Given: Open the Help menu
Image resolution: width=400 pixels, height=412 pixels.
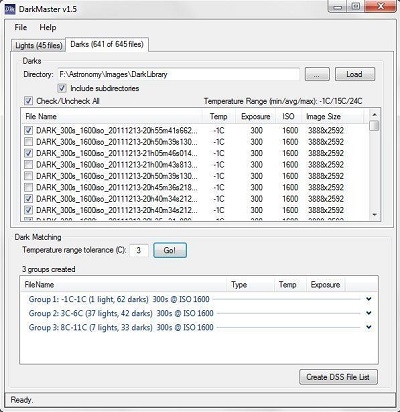Looking at the screenshot, I should 48,27.
